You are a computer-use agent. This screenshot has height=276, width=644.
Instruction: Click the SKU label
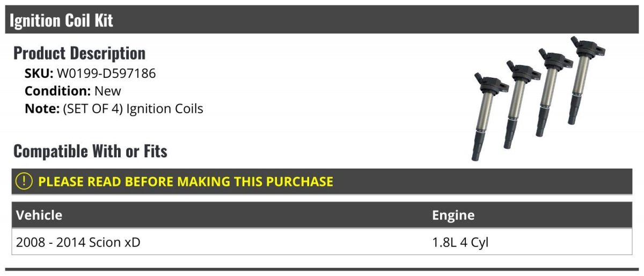(39, 74)
